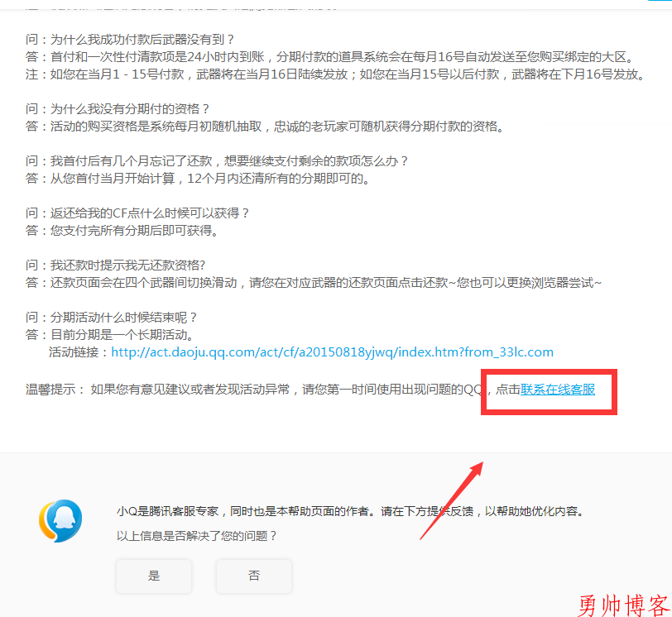The width and height of the screenshot is (672, 617).
Task: Click question about 武器没有到 after payment
Action: (130, 40)
